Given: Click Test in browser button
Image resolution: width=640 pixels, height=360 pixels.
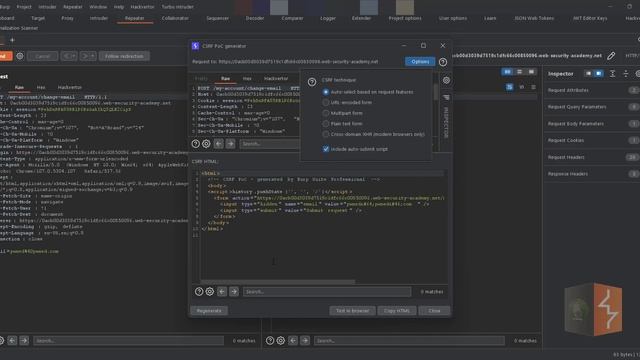Looking at the screenshot, I should pos(352,311).
